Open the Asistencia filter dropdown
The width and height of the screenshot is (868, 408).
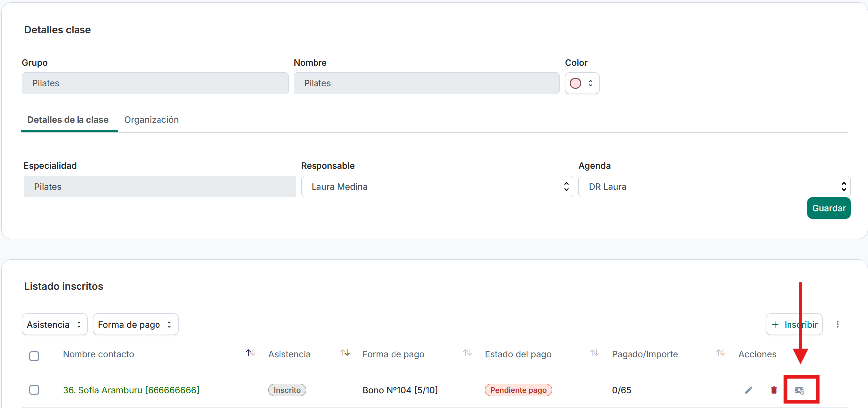point(55,324)
